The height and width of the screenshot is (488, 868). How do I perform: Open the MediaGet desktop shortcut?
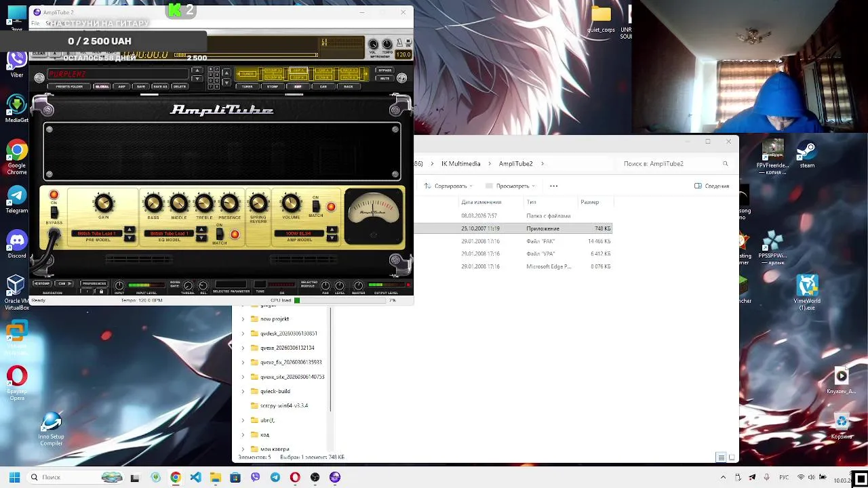16,108
